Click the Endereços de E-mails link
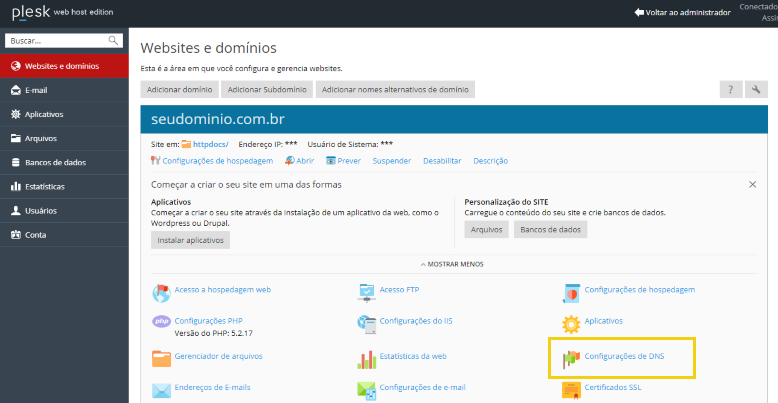 pyautogui.click(x=212, y=387)
